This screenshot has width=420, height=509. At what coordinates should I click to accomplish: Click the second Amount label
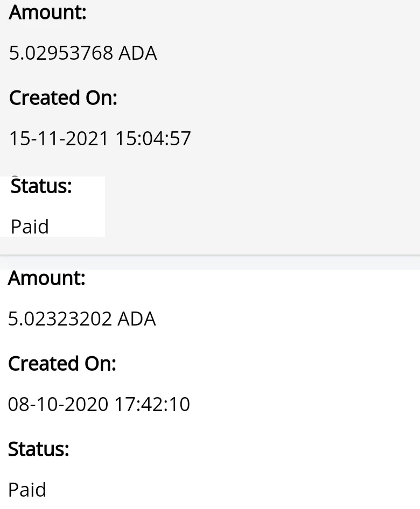tap(47, 278)
